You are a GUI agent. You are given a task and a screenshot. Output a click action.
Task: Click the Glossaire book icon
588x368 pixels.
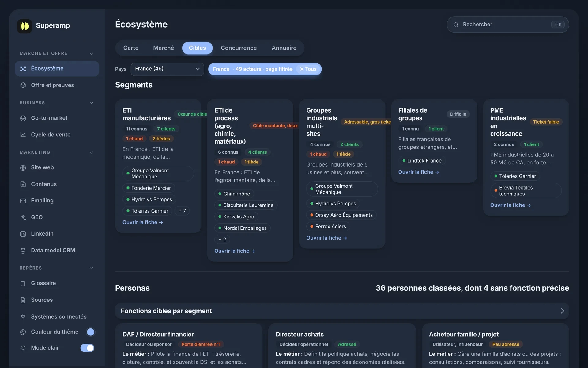[23, 284]
